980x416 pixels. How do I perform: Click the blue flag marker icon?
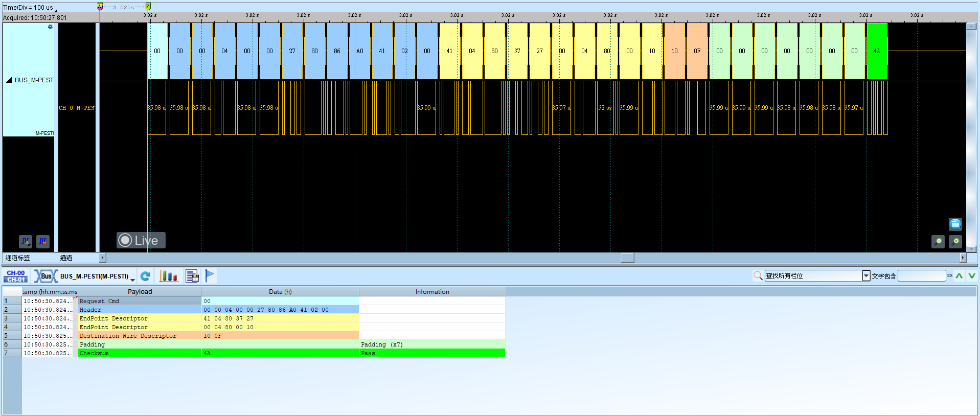(x=210, y=276)
